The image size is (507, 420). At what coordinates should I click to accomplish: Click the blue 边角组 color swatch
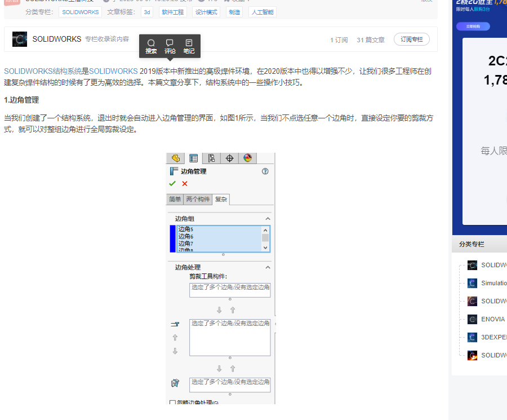click(x=172, y=238)
